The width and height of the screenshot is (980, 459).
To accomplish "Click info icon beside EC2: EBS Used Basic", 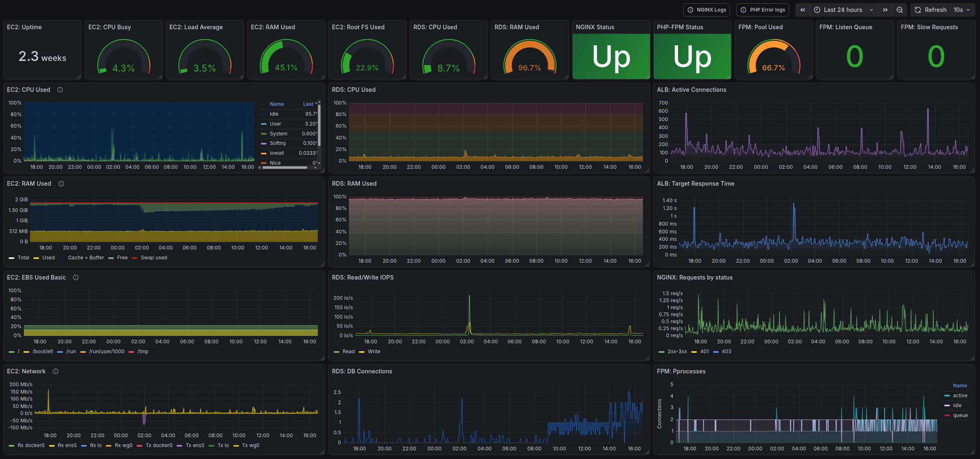I will click(x=76, y=277).
